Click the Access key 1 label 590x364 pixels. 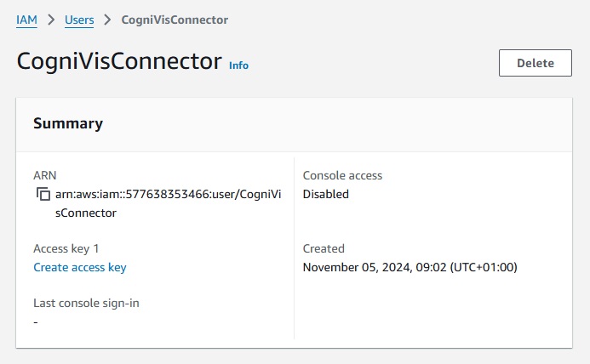click(66, 248)
